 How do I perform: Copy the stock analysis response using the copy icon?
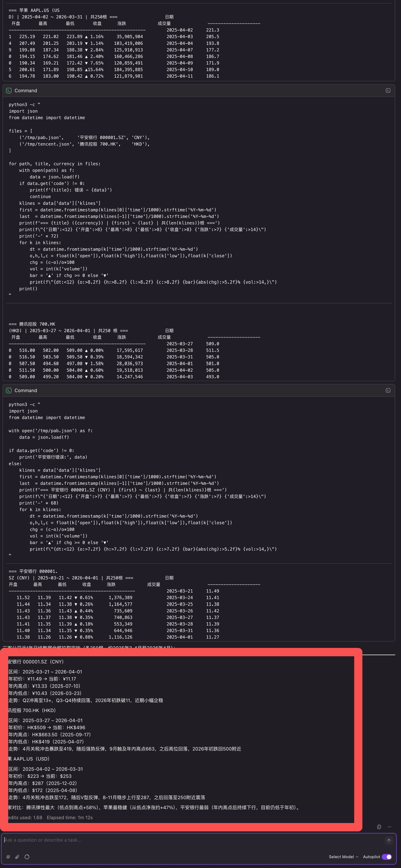[379, 827]
